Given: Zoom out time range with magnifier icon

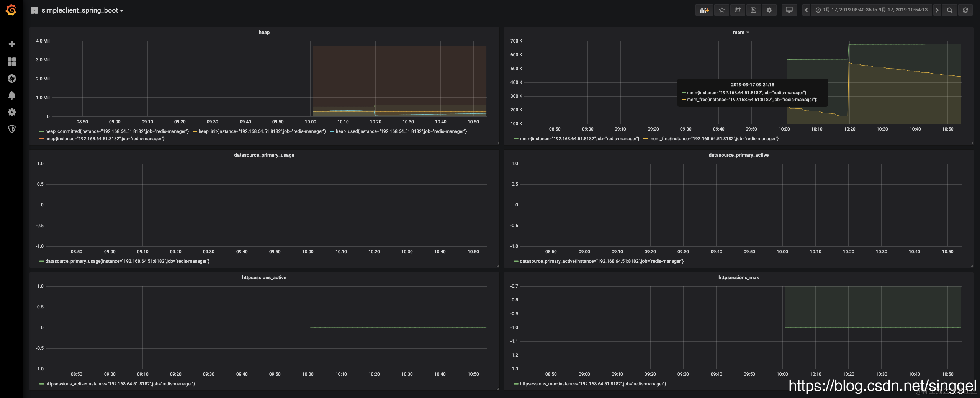Looking at the screenshot, I should (950, 10).
